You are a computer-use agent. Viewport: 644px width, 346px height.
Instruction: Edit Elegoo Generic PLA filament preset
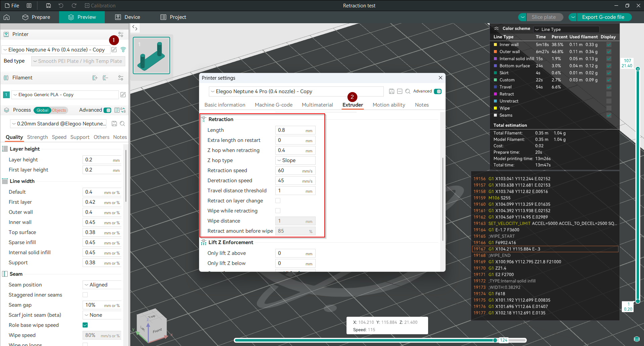pos(123,94)
